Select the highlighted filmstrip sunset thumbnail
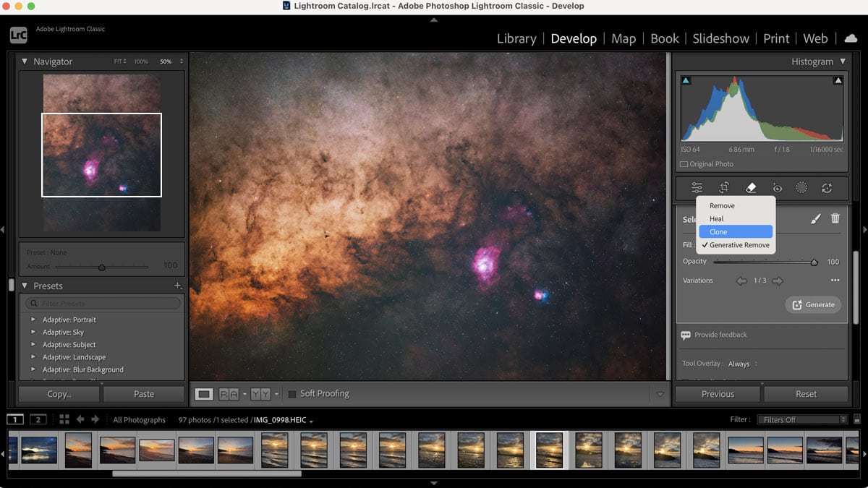868x488 pixels. click(x=550, y=450)
